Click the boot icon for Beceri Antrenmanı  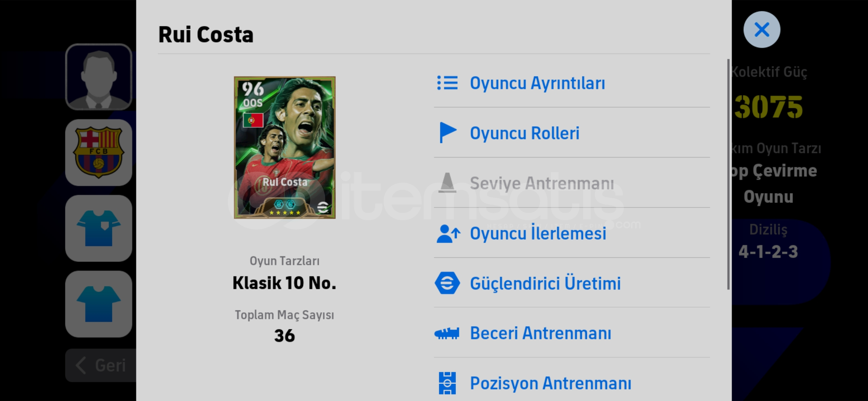(447, 333)
